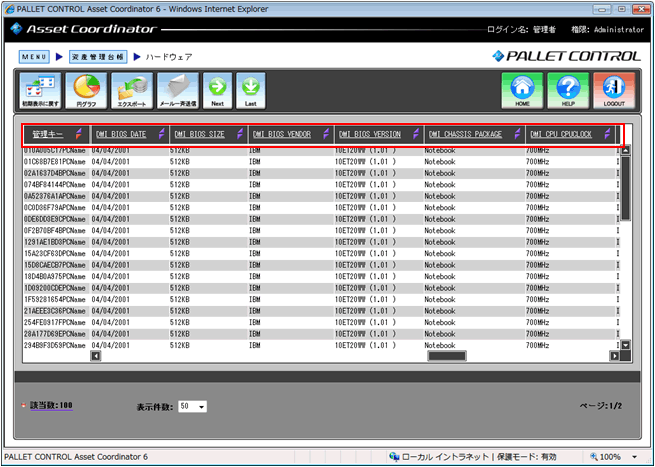The height and width of the screenshot is (467, 655).
Task: Open メール一斉送信 bulk mail sending
Action: coord(178,91)
